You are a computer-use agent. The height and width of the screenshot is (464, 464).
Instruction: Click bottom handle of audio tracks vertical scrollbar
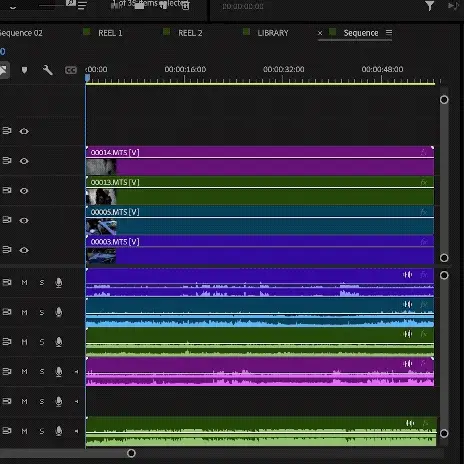pyautogui.click(x=444, y=433)
